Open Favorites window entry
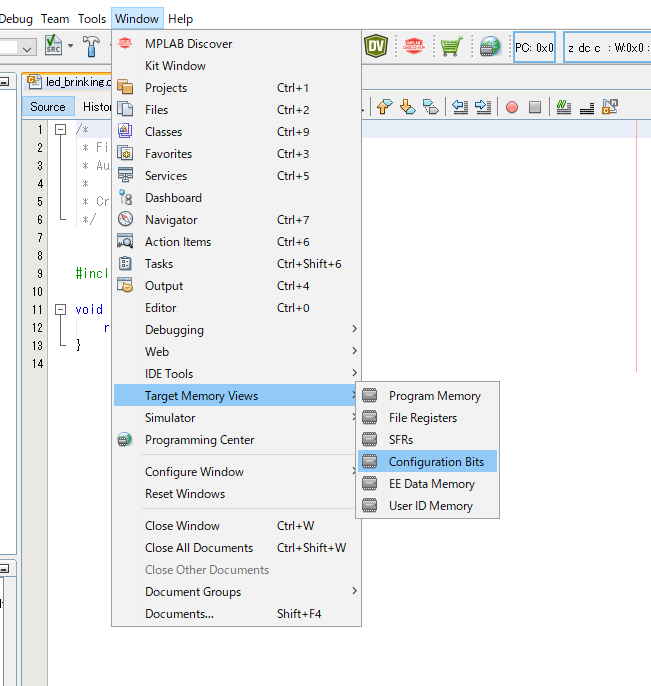 tap(237, 154)
